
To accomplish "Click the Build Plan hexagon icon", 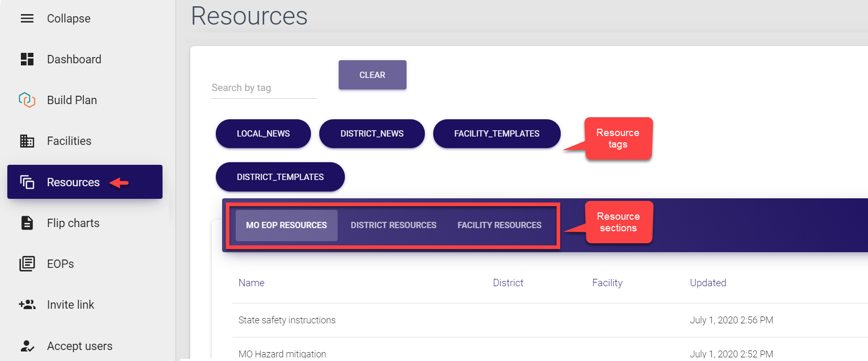I will (27, 100).
